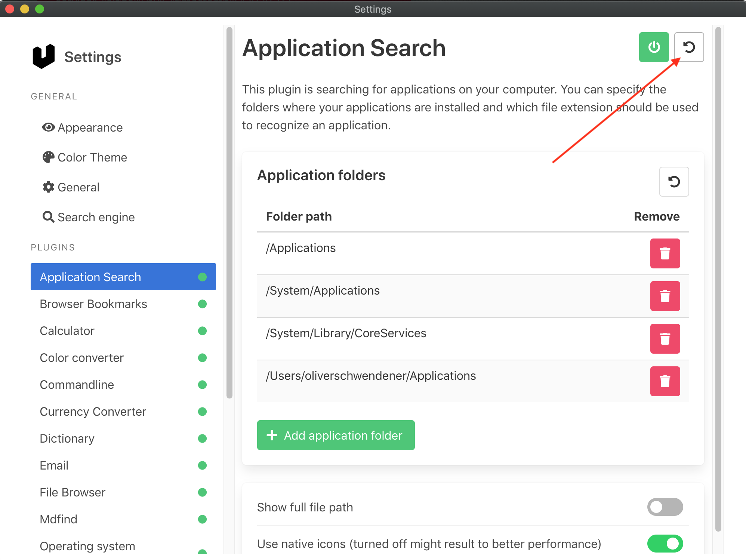The height and width of the screenshot is (560, 746).
Task: Click the Use native icons label
Action: click(x=429, y=544)
